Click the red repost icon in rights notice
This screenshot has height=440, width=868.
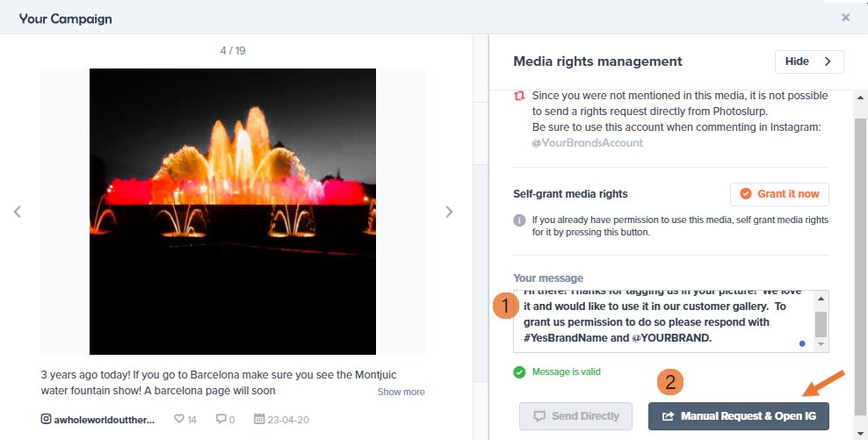click(519, 97)
